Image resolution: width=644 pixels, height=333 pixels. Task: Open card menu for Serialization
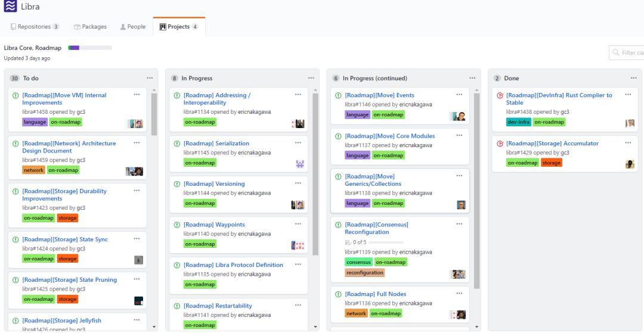[x=298, y=143]
